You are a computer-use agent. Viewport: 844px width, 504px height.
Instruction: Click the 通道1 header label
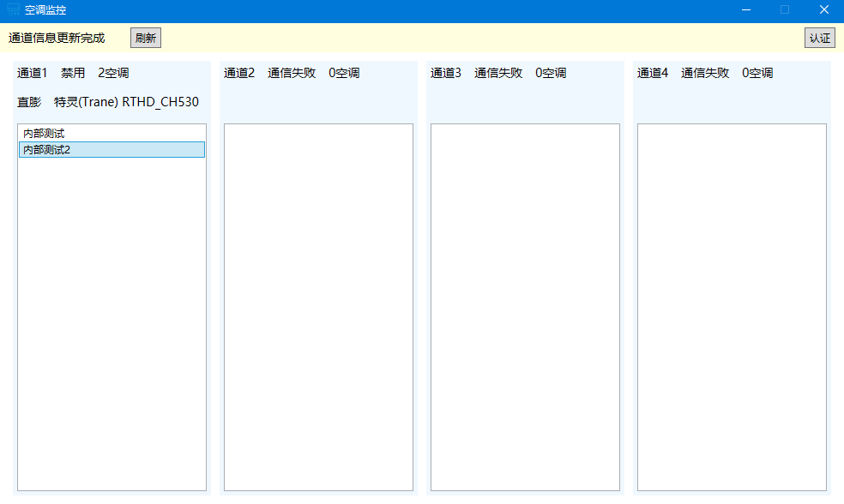pos(33,73)
